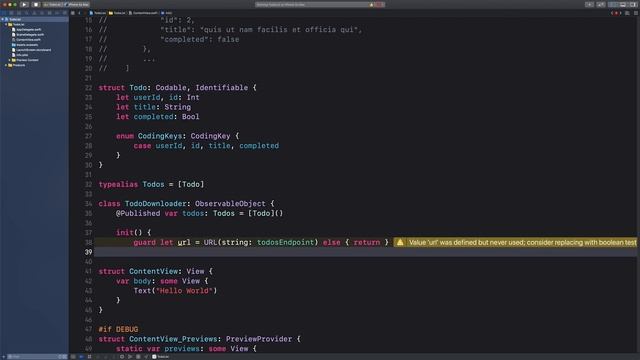Open the Library with the plus button

coord(589,4)
